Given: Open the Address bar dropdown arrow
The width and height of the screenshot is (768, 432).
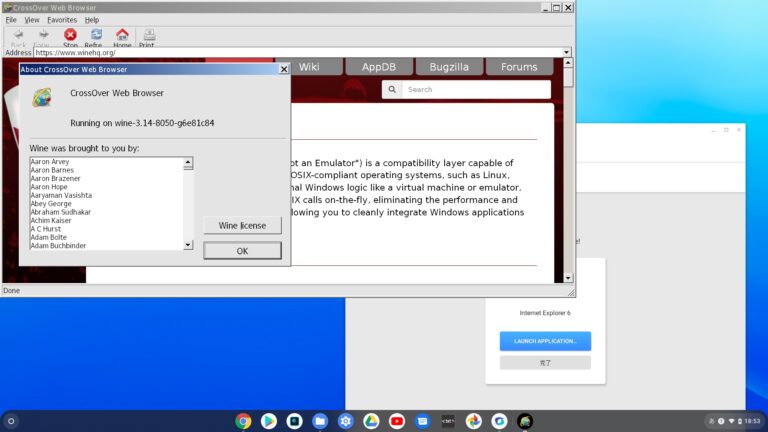Looking at the screenshot, I should [566, 52].
